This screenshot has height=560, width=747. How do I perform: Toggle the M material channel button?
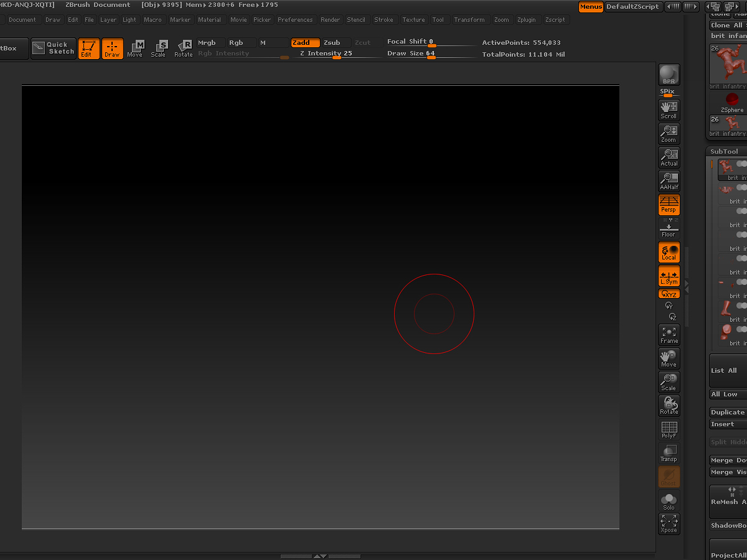[x=274, y=43]
